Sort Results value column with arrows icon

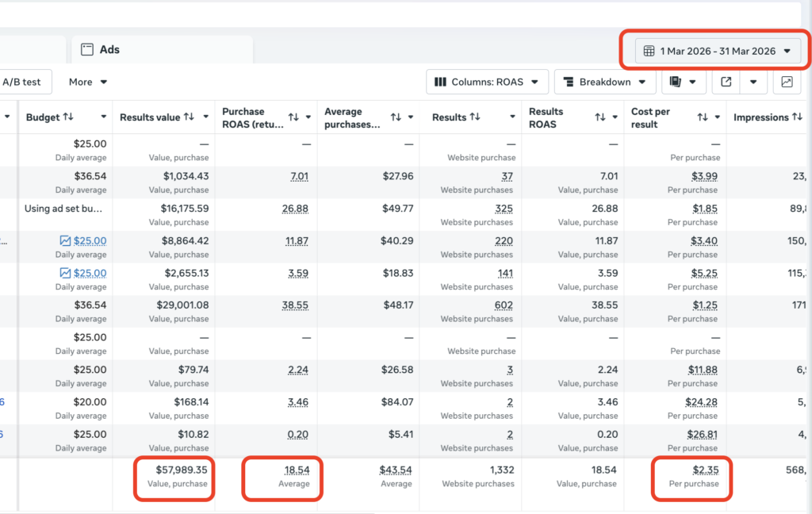[189, 117]
